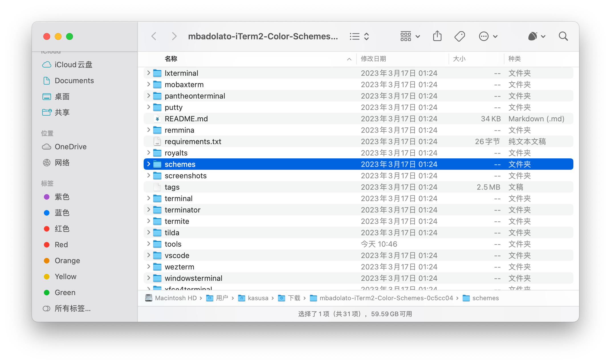Screen dimensions: 611x364
Task: Click the Purple tag color dot
Action: point(47,197)
